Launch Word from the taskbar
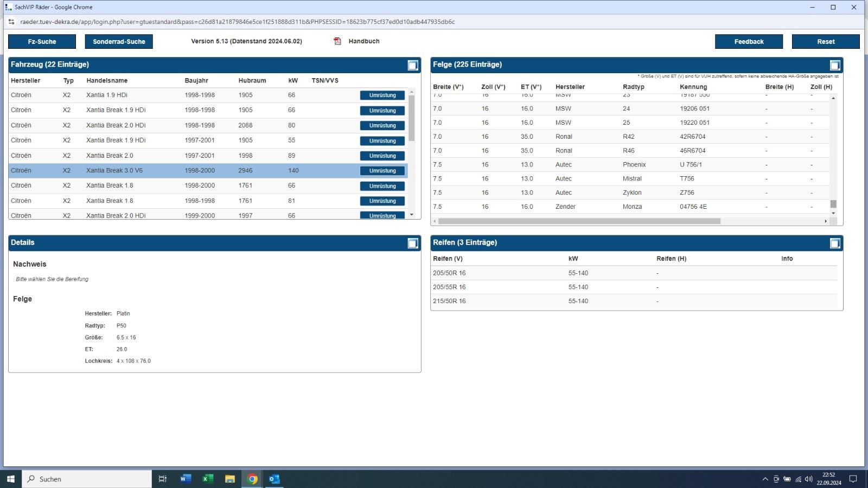 point(185,479)
